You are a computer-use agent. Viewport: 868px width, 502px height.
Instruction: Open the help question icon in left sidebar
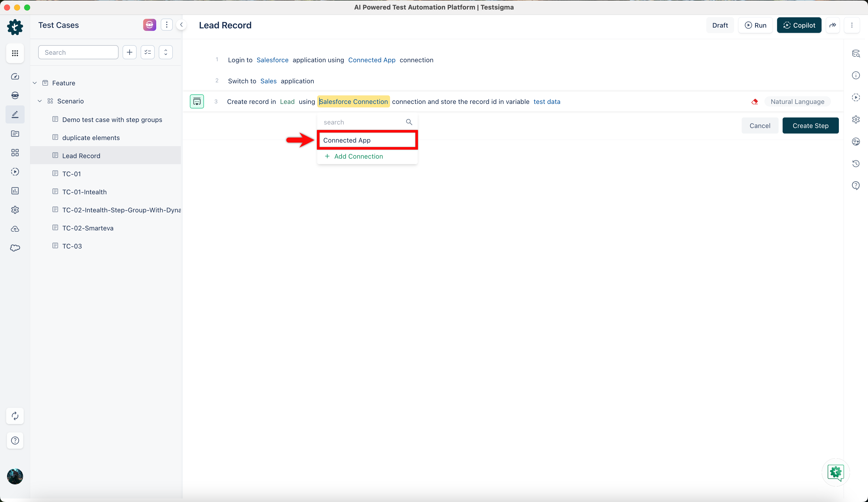point(15,440)
